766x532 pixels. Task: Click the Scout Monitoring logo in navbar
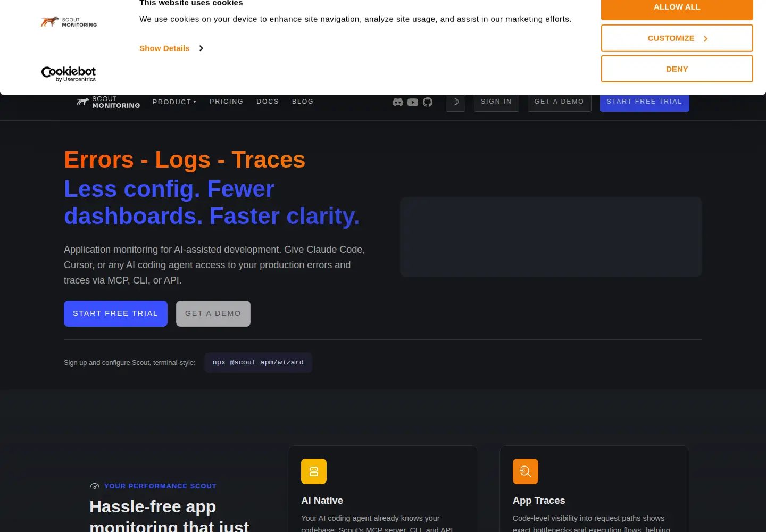(108, 102)
